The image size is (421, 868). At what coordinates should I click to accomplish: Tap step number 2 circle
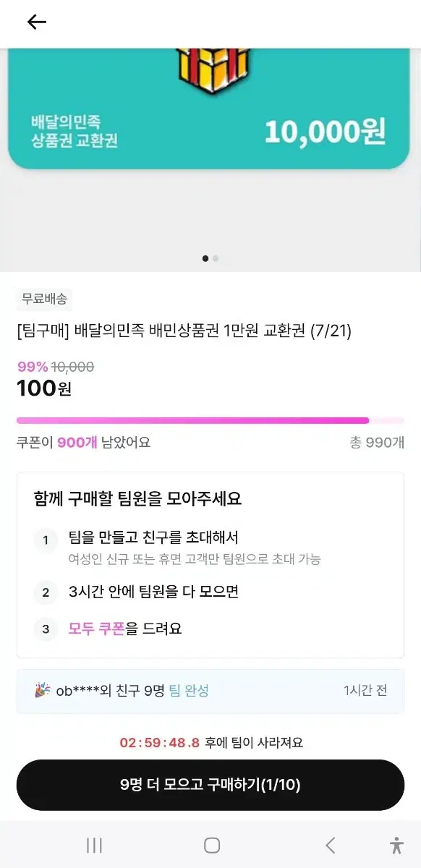tap(46, 592)
